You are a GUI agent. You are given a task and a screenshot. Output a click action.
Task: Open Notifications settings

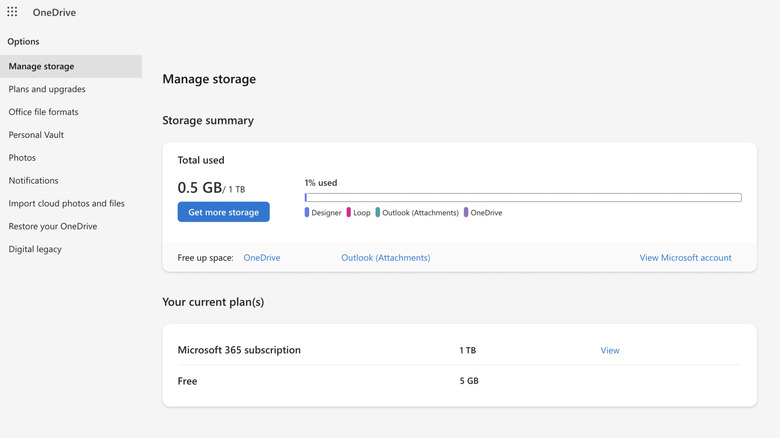pos(33,181)
